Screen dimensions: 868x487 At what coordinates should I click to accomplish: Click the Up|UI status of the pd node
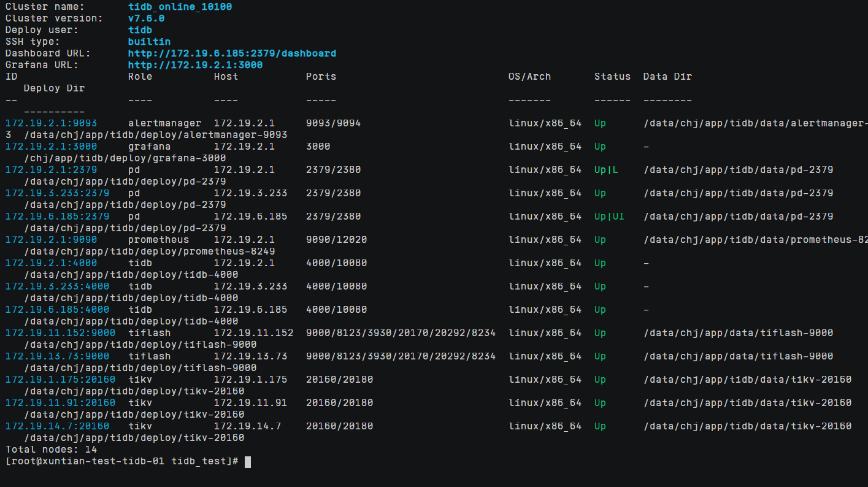click(609, 217)
